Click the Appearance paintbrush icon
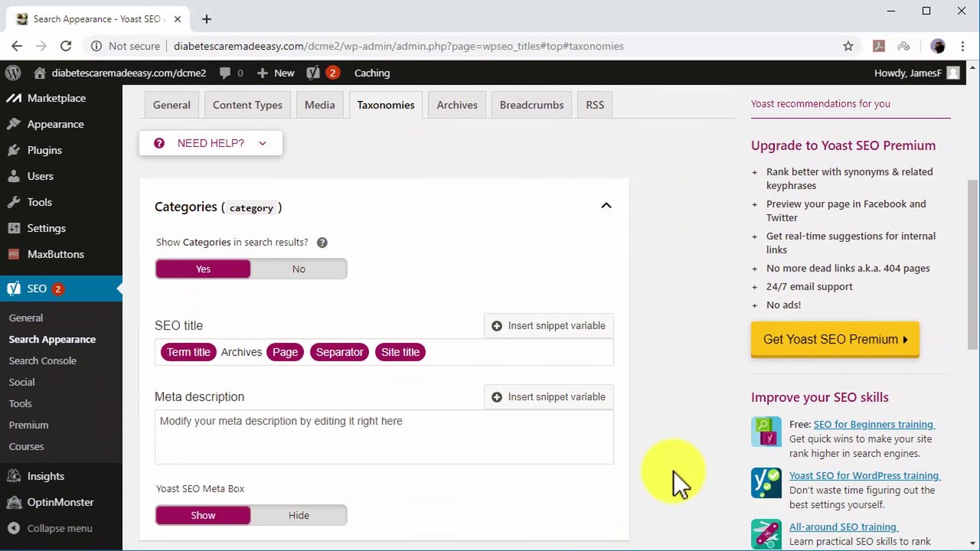Image resolution: width=980 pixels, height=551 pixels. point(14,124)
